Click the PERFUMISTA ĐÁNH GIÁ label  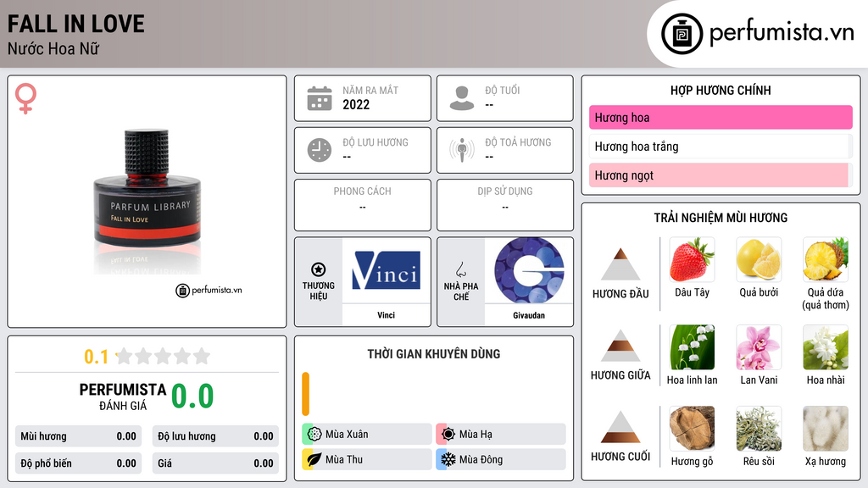(123, 396)
